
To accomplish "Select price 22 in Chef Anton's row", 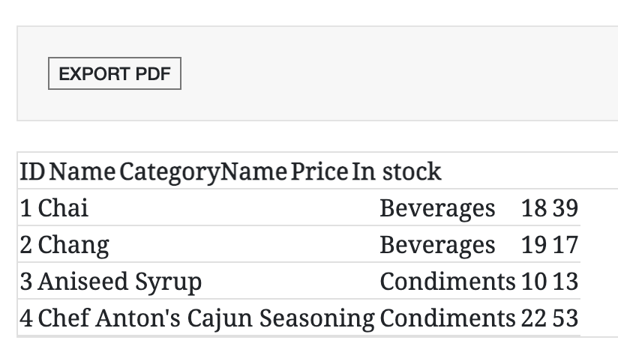I will (x=533, y=318).
